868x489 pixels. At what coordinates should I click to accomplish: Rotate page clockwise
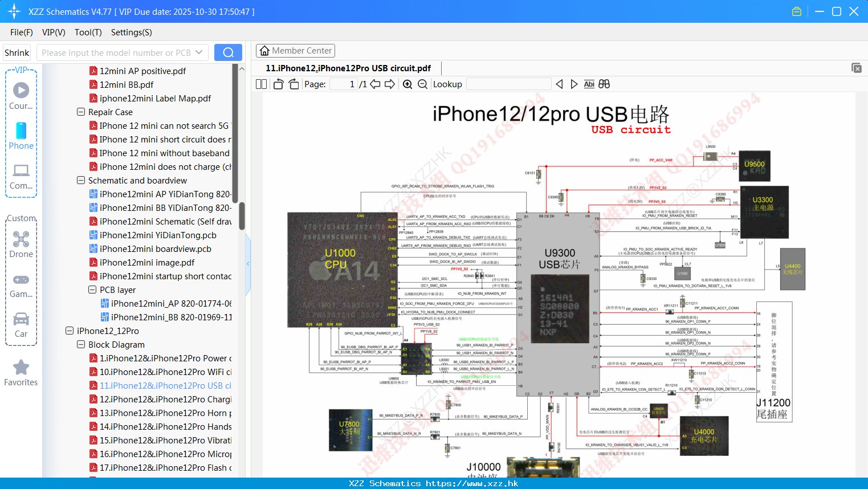(294, 84)
